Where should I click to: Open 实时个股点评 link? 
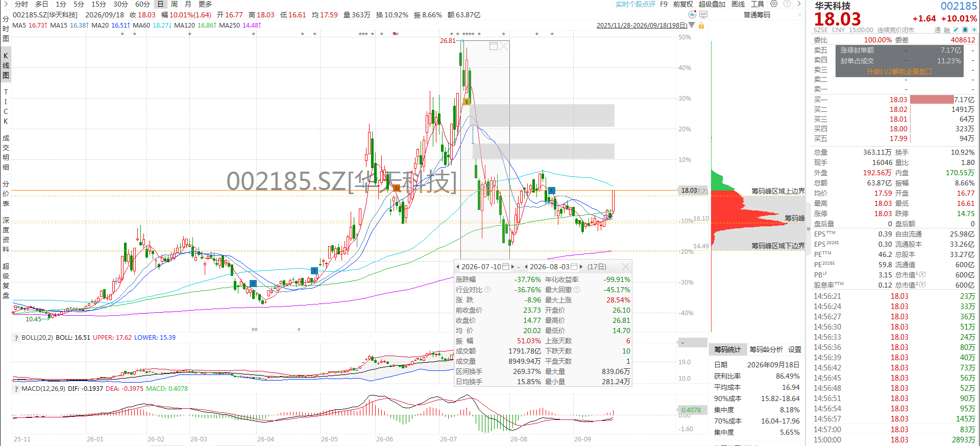click(635, 4)
